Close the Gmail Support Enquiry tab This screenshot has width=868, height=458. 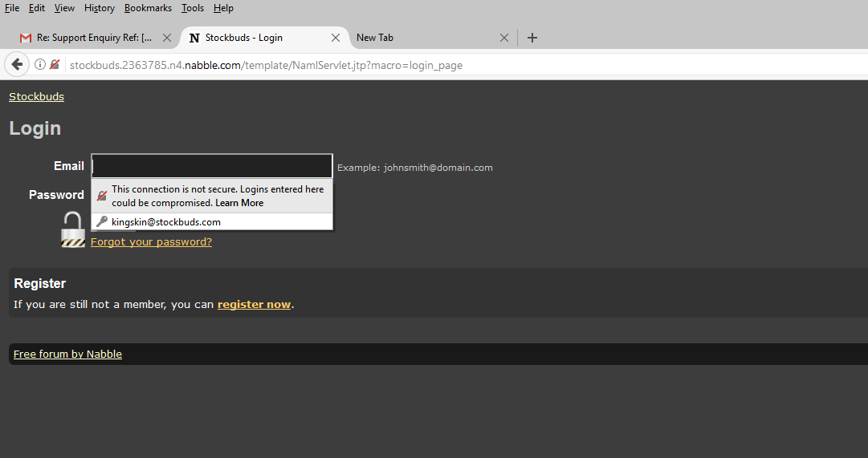pyautogui.click(x=167, y=38)
